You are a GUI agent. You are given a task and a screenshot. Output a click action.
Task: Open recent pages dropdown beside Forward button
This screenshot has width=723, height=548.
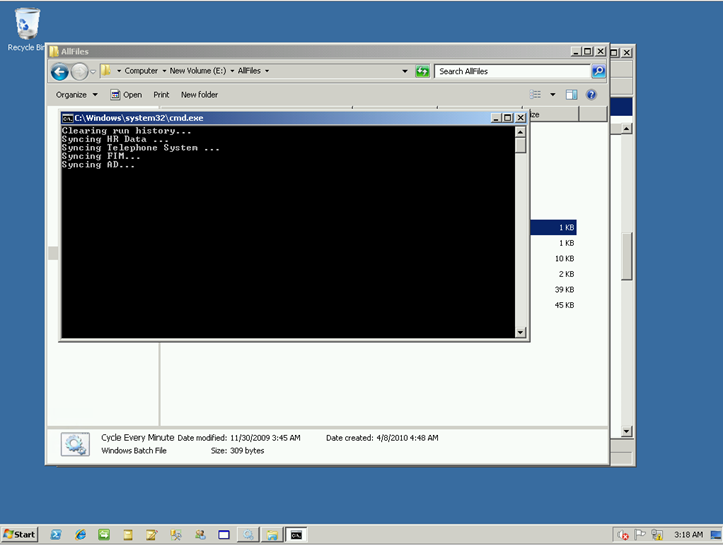click(x=93, y=71)
